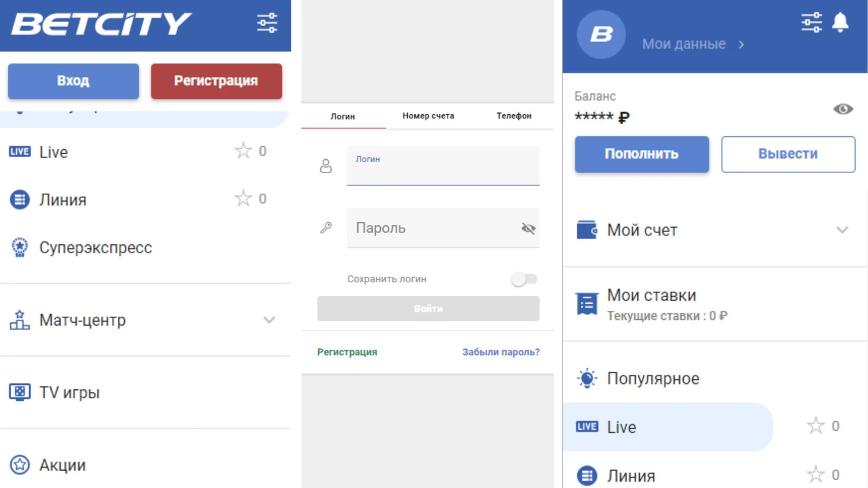Open settings sliders icon in account panel header
Viewport: 868px width, 488px height.
coord(812,23)
